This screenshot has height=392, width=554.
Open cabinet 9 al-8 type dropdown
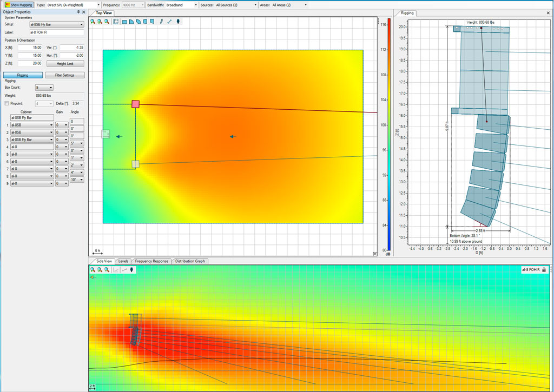pos(32,183)
